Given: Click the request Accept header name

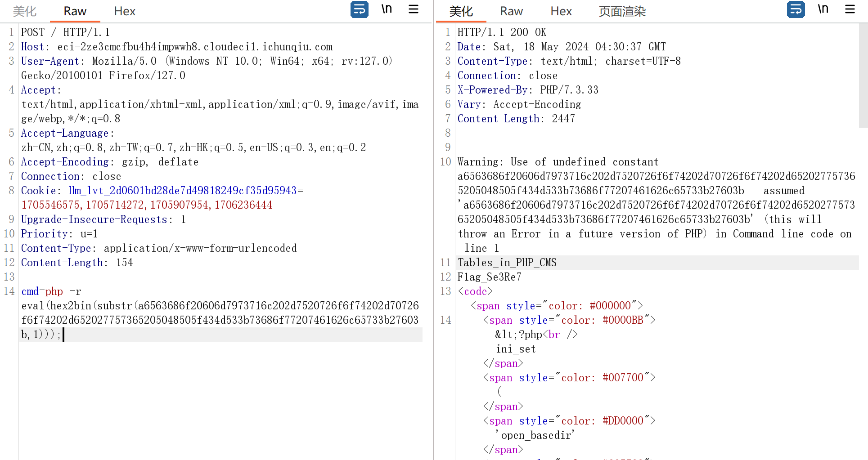Looking at the screenshot, I should 39,90.
